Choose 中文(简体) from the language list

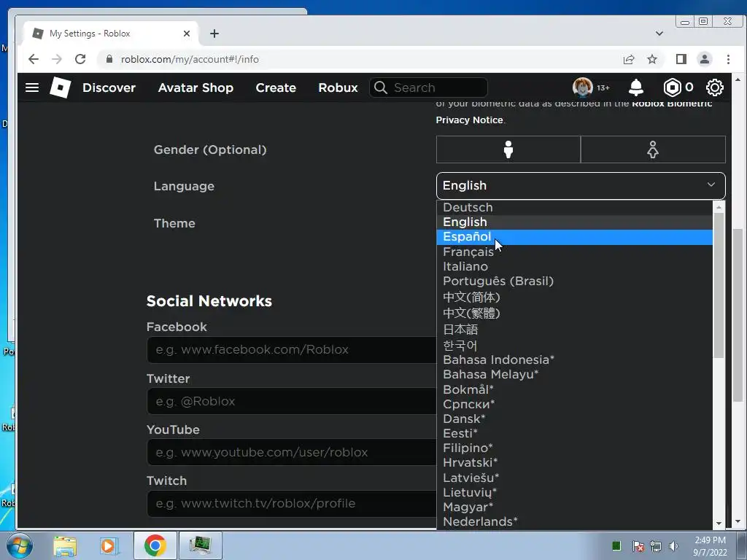tap(575, 297)
